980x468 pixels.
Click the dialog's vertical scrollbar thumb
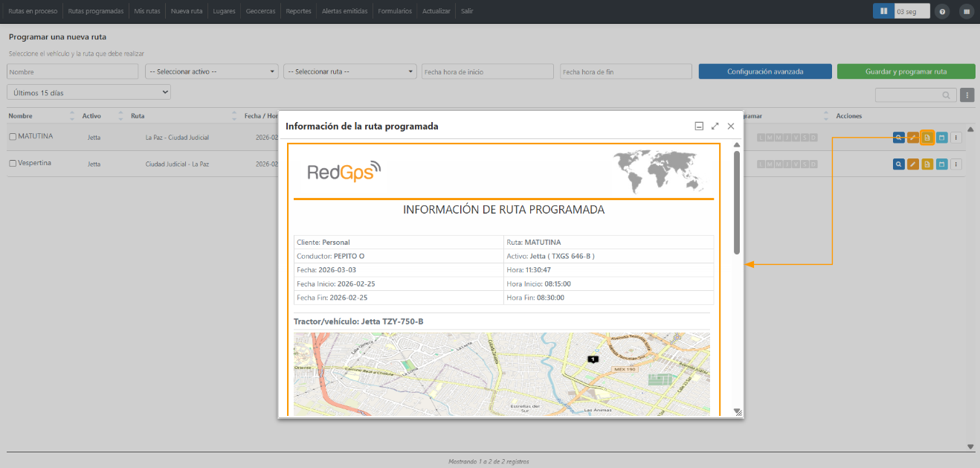(x=737, y=202)
